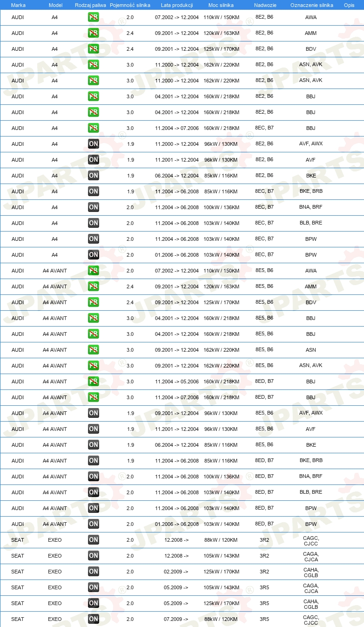The image size is (364, 627).
Task: Click the 100kW / 136KM cell in the A4 8EC row
Action: coord(221,207)
